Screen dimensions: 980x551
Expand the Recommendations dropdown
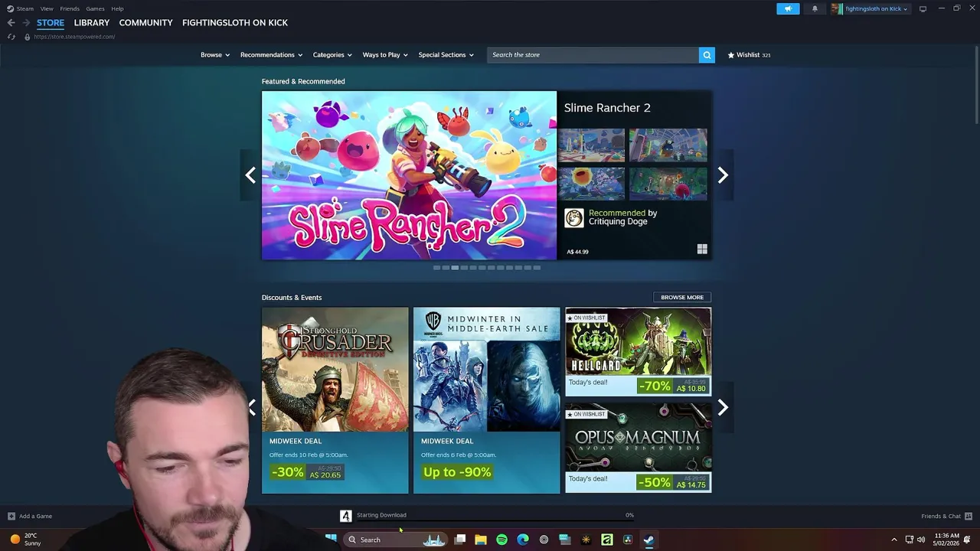click(x=271, y=54)
